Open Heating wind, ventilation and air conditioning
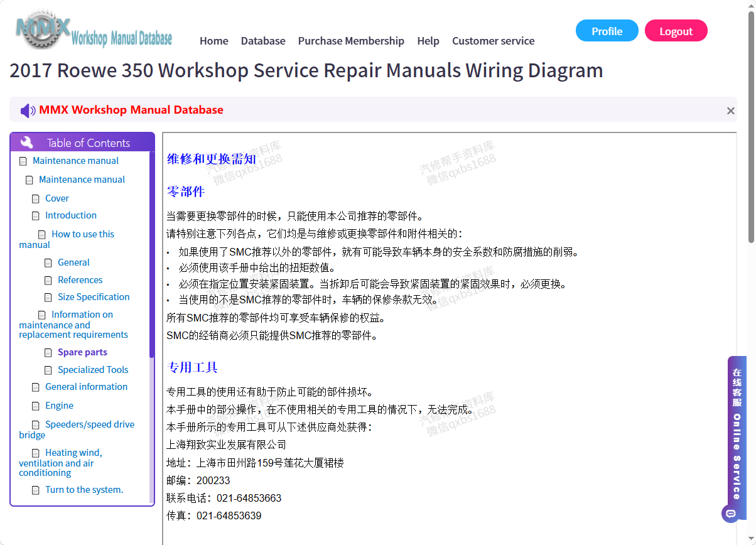756x545 pixels. [60, 463]
